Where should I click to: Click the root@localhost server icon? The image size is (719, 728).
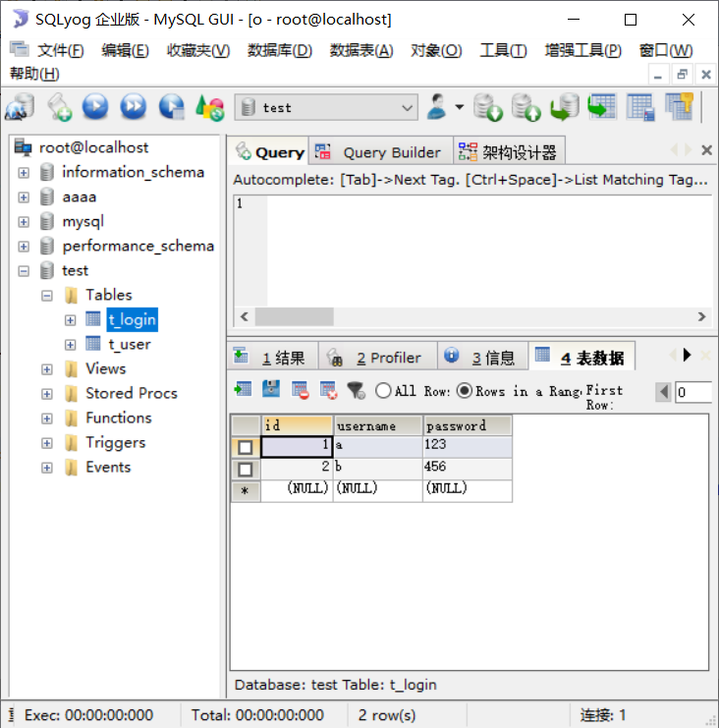click(23, 147)
